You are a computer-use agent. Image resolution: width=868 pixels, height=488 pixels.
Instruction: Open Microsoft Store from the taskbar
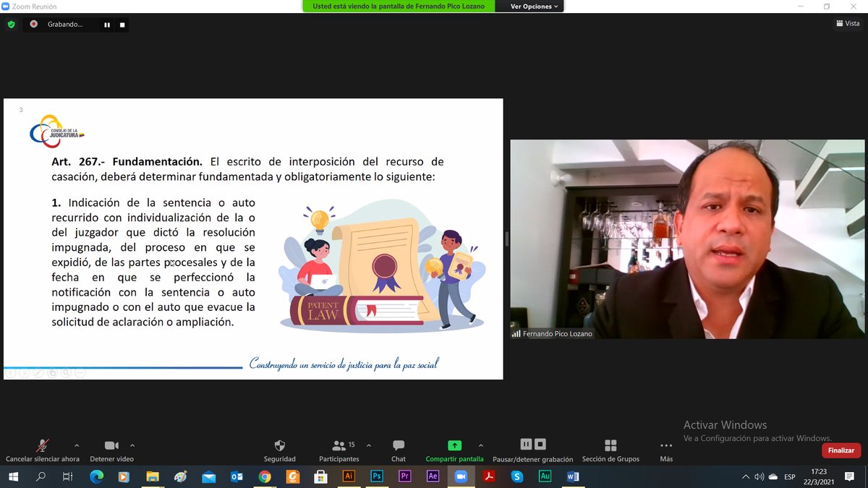(x=320, y=476)
